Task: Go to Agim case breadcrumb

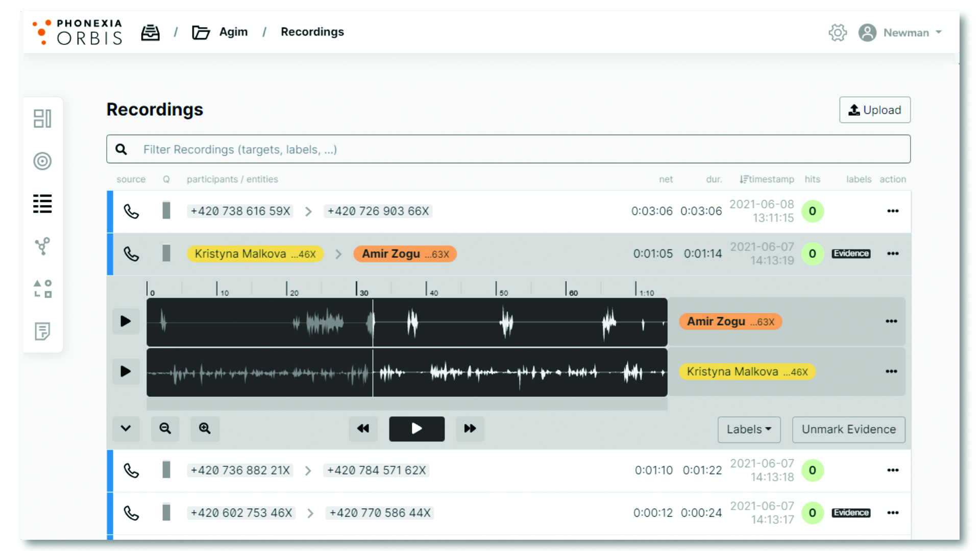Action: [233, 32]
